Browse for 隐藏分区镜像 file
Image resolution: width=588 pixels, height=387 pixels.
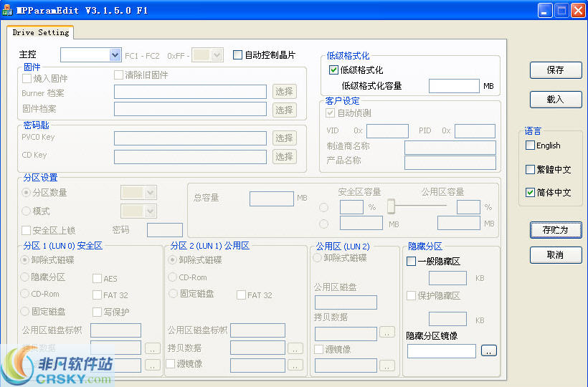click(x=488, y=351)
